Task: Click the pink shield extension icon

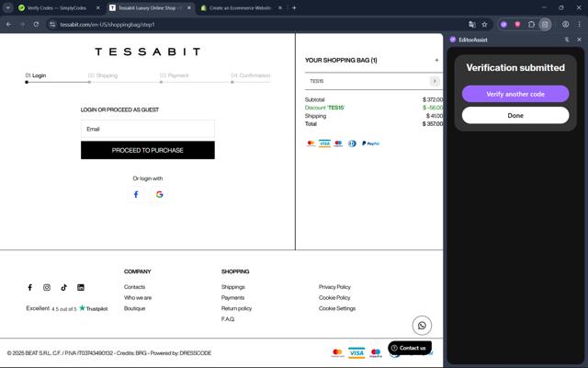Action: point(517,25)
